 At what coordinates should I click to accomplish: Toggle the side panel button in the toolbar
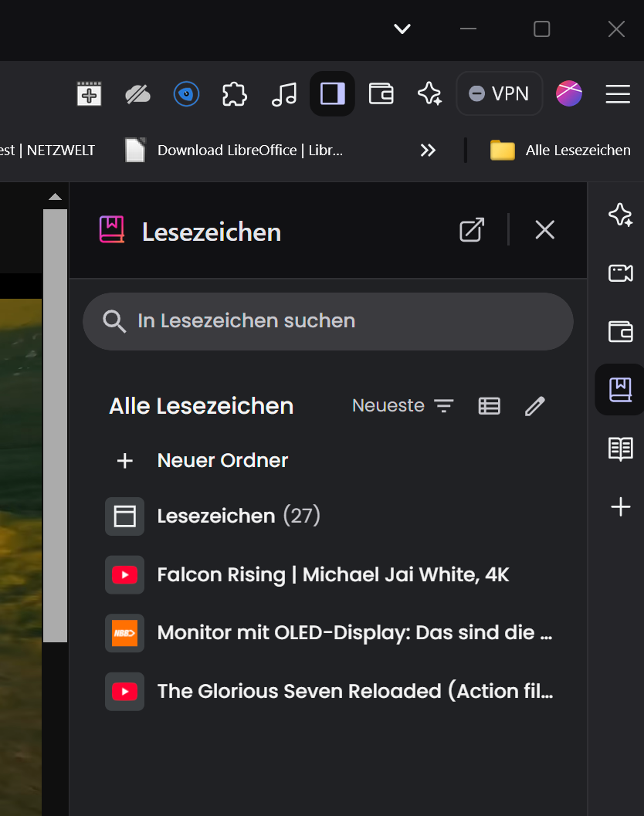pyautogui.click(x=332, y=94)
